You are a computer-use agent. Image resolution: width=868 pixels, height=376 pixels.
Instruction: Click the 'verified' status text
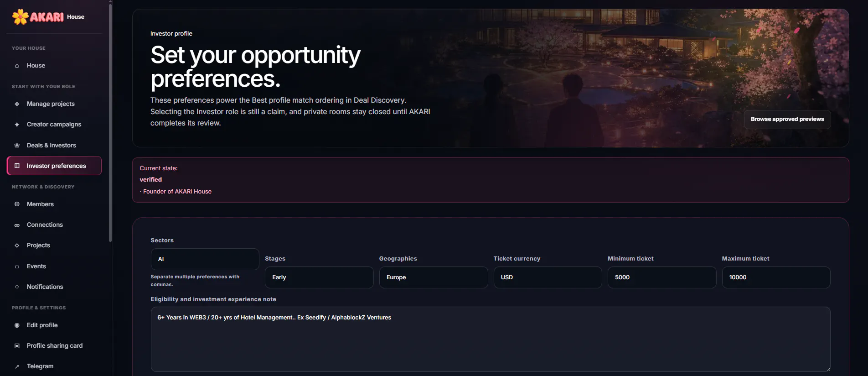[151, 180]
